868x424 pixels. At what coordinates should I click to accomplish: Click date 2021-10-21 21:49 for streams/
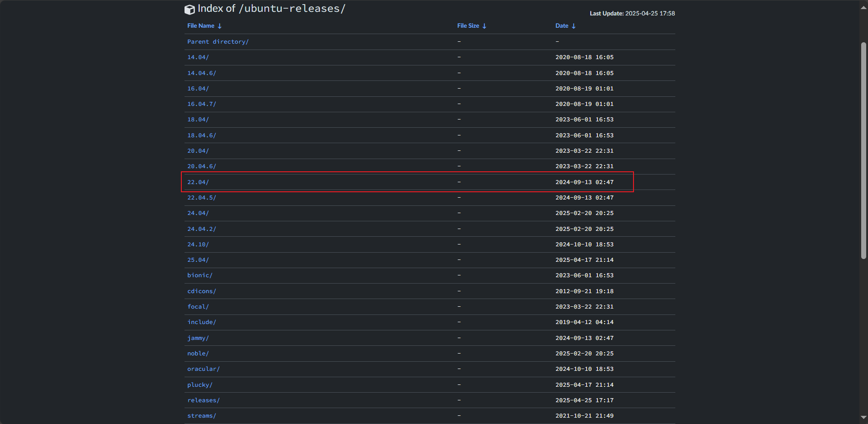tap(584, 416)
